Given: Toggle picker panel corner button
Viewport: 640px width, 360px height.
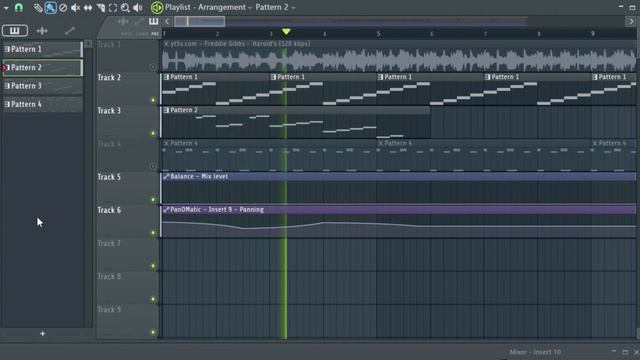Looking at the screenshot, I should point(88,44).
